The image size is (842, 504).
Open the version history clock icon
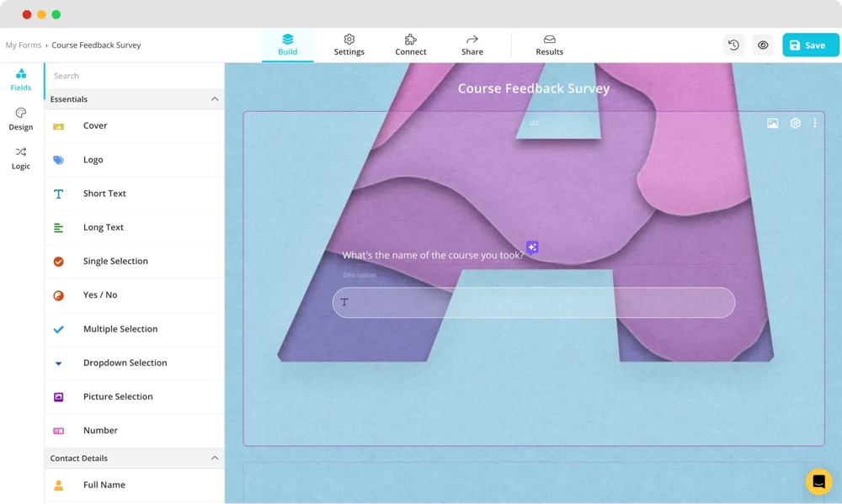click(733, 45)
